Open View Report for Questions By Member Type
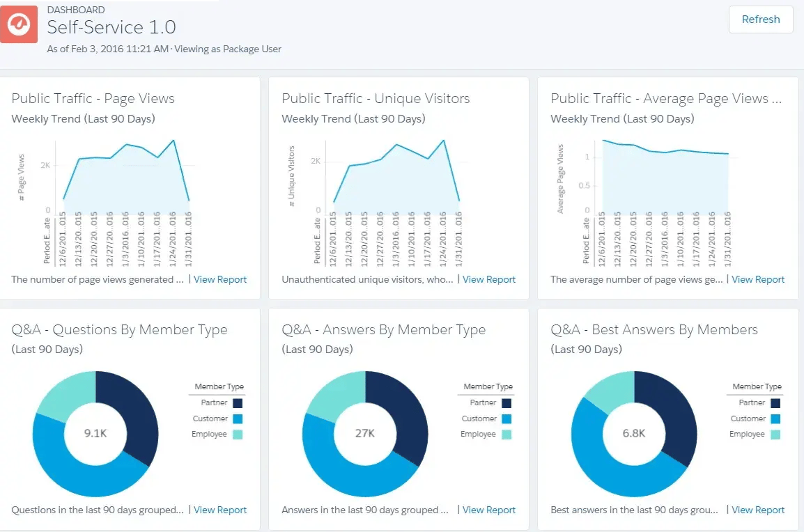The image size is (804, 532). pyautogui.click(x=220, y=510)
